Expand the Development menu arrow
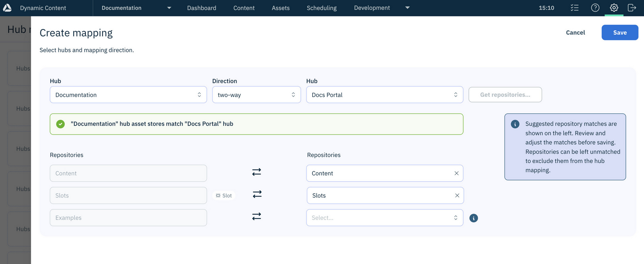644x264 pixels. [x=407, y=8]
